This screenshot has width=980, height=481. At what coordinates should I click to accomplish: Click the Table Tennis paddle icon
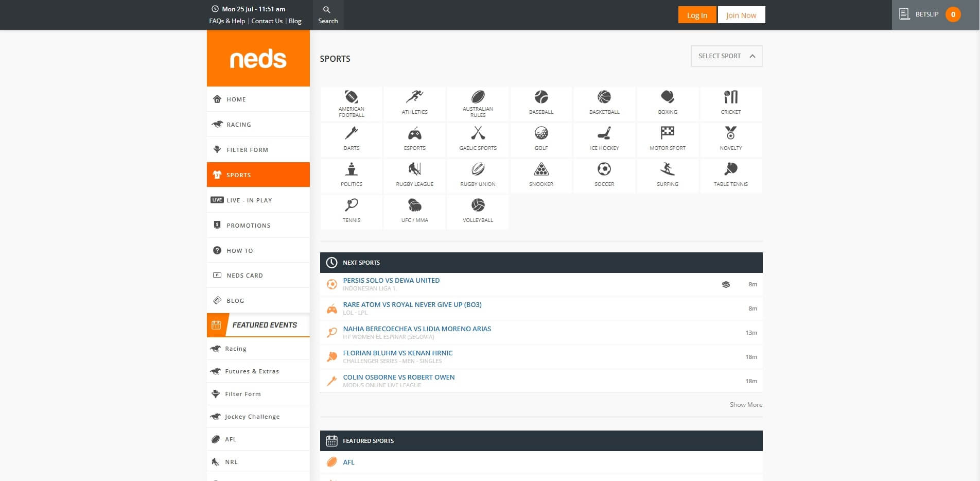730,169
